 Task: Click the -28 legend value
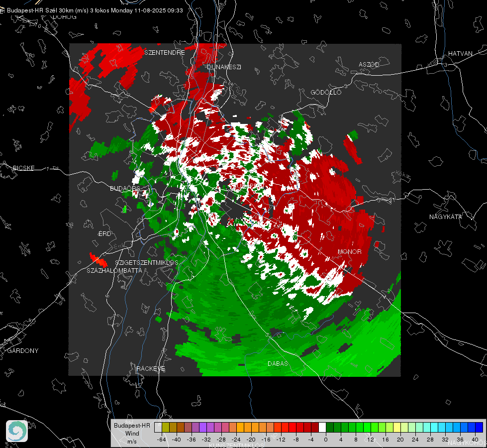coord(221,440)
